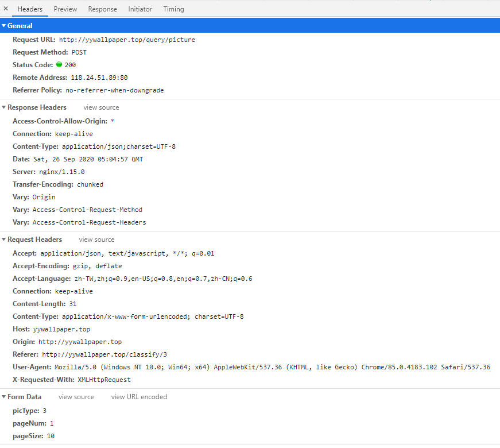This screenshot has width=500, height=448.
Task: View source of Form Data
Action: [x=76, y=397]
